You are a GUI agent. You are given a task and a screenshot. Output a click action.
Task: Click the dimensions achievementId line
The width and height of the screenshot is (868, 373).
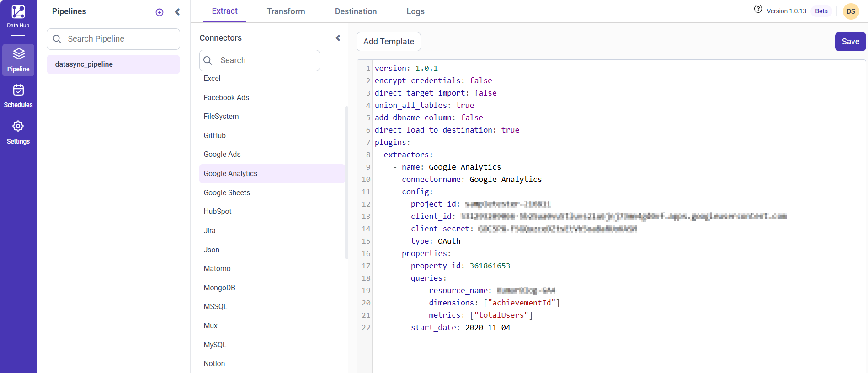point(494,303)
